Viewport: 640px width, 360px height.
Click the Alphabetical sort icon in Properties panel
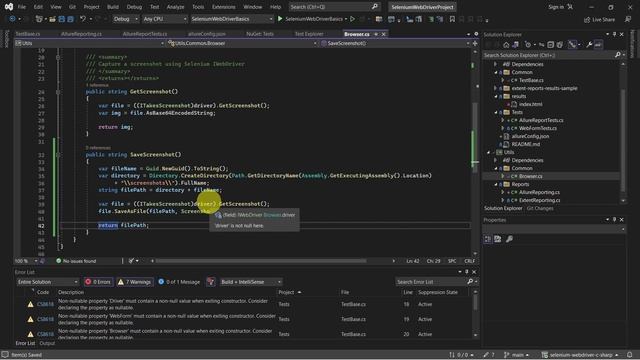point(498,239)
